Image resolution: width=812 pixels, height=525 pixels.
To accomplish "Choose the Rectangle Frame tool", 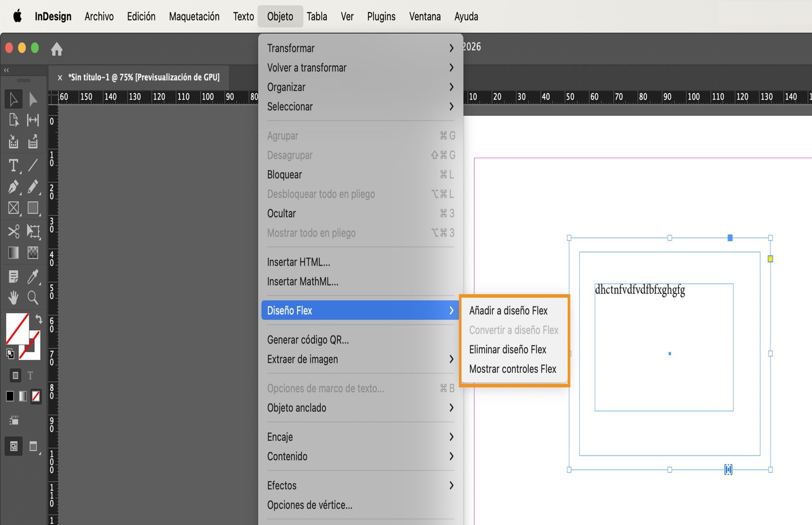I will click(x=13, y=208).
